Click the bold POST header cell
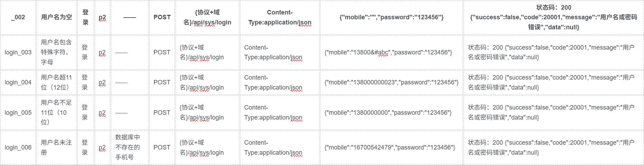This screenshot has width=644, height=165. [162, 17]
